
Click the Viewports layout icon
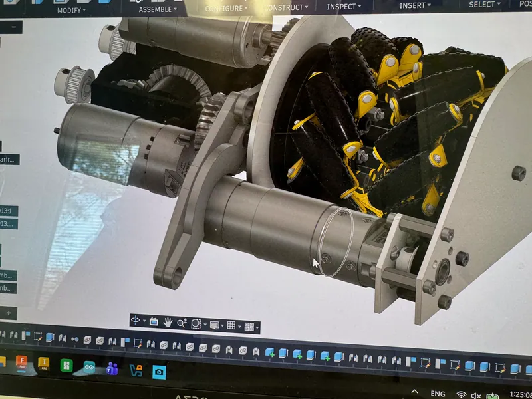249,327
